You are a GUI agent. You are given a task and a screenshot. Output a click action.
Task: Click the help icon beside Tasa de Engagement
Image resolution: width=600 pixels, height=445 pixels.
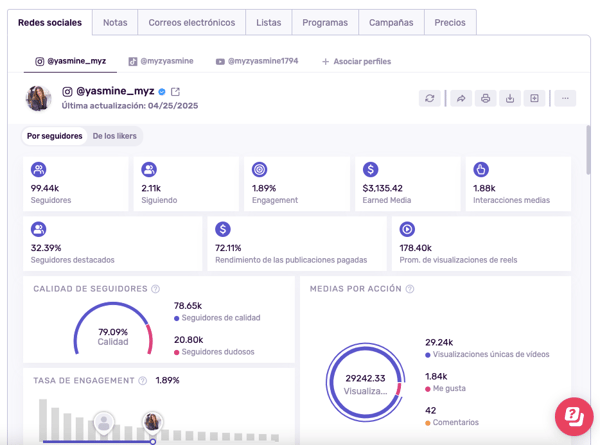pyautogui.click(x=143, y=381)
